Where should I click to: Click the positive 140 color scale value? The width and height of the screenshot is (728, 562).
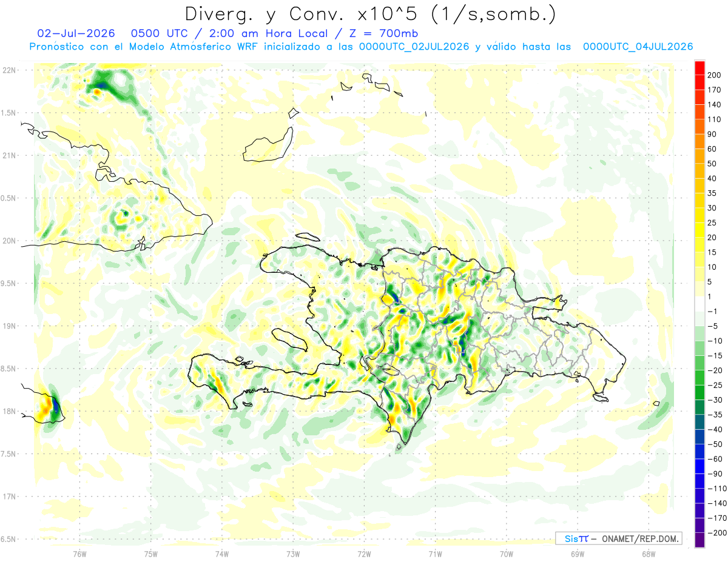click(715, 104)
